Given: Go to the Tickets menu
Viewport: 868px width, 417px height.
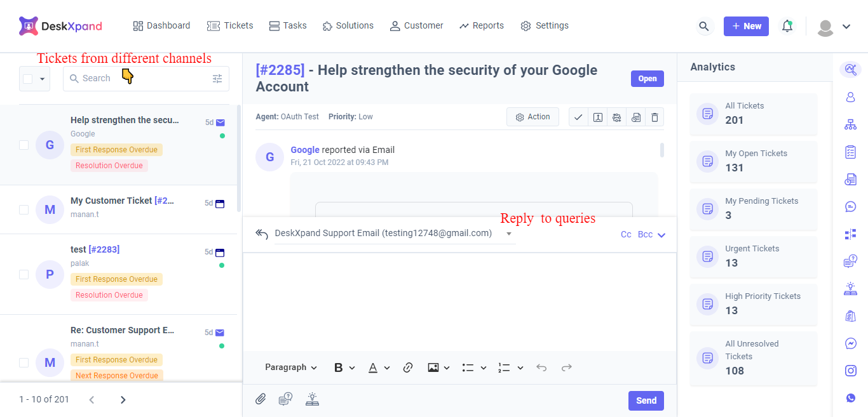Looking at the screenshot, I should [230, 26].
